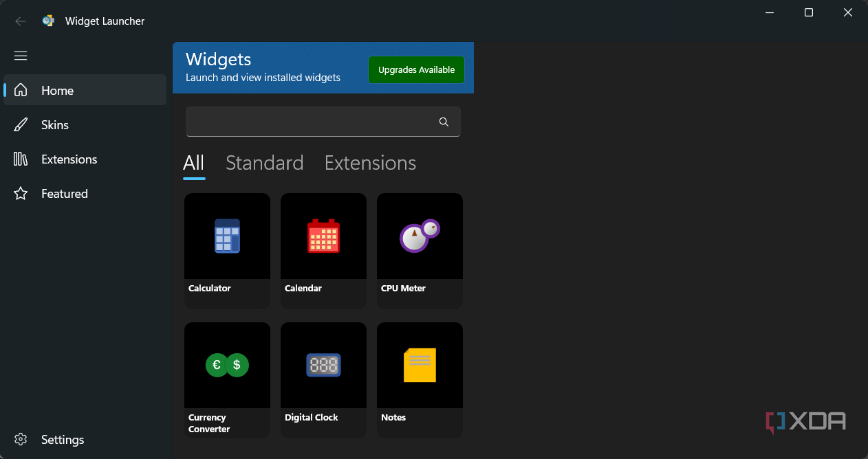Click the Widget Launcher window title
Image resolution: width=868 pixels, height=459 pixels.
point(105,21)
